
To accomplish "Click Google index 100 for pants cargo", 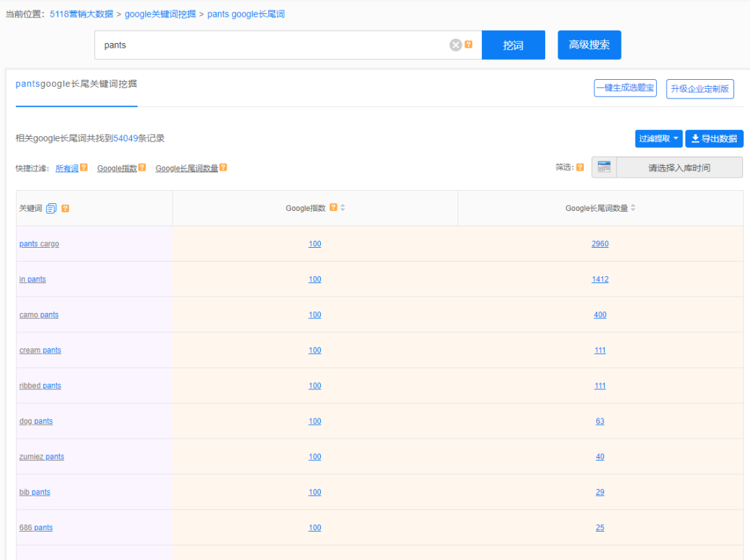I will 315,244.
